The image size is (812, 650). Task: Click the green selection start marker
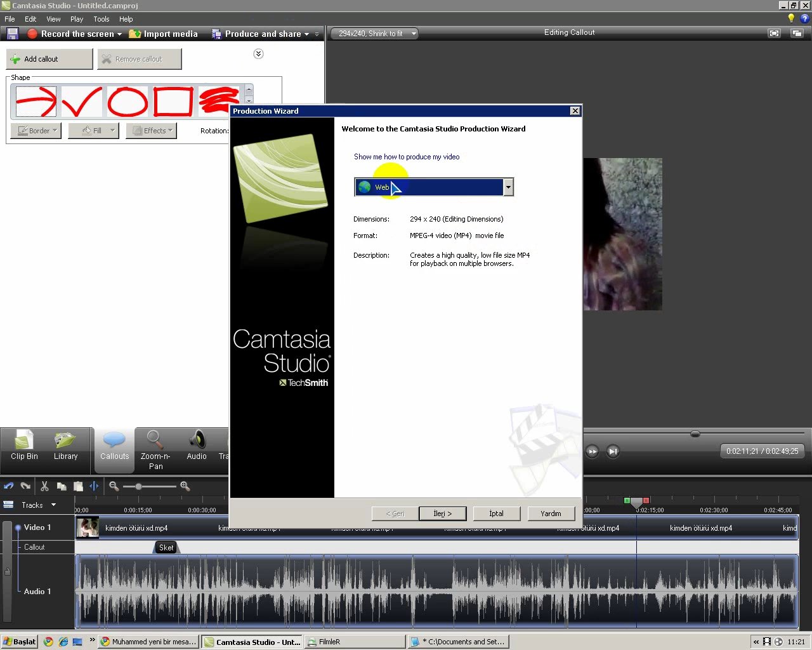point(627,501)
